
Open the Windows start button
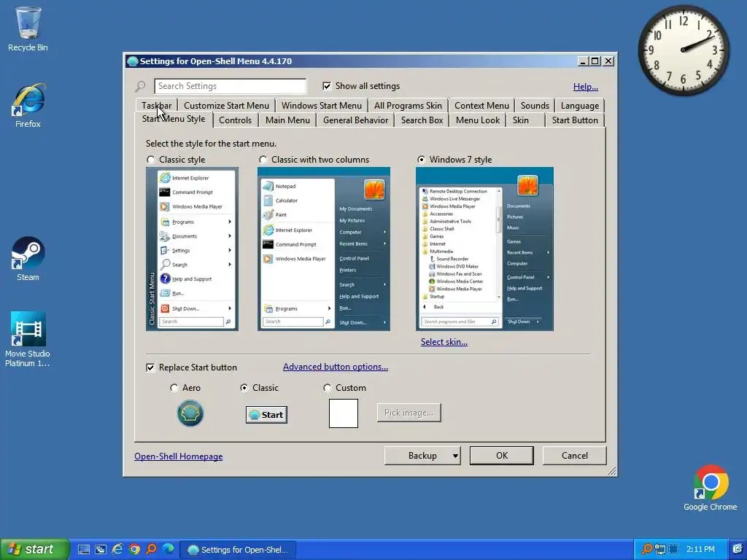34,550
